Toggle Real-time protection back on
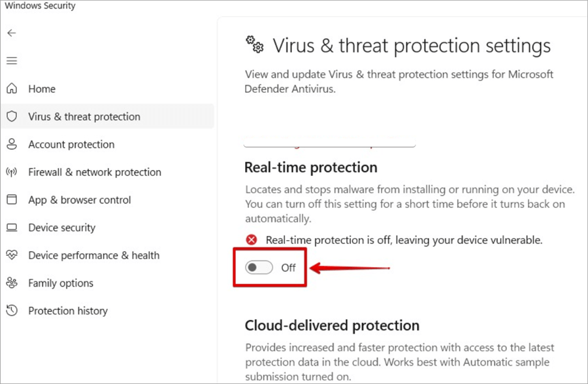 click(259, 268)
